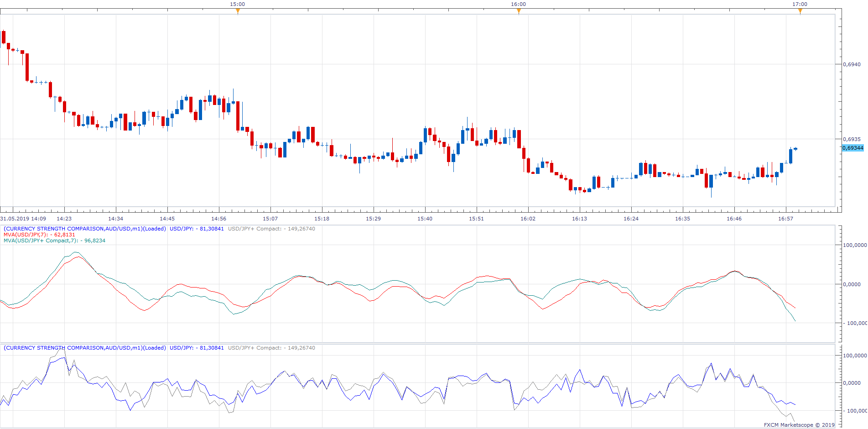The width and height of the screenshot is (868, 429).
Task: Click the 0,6935 price axis label
Action: [852, 139]
